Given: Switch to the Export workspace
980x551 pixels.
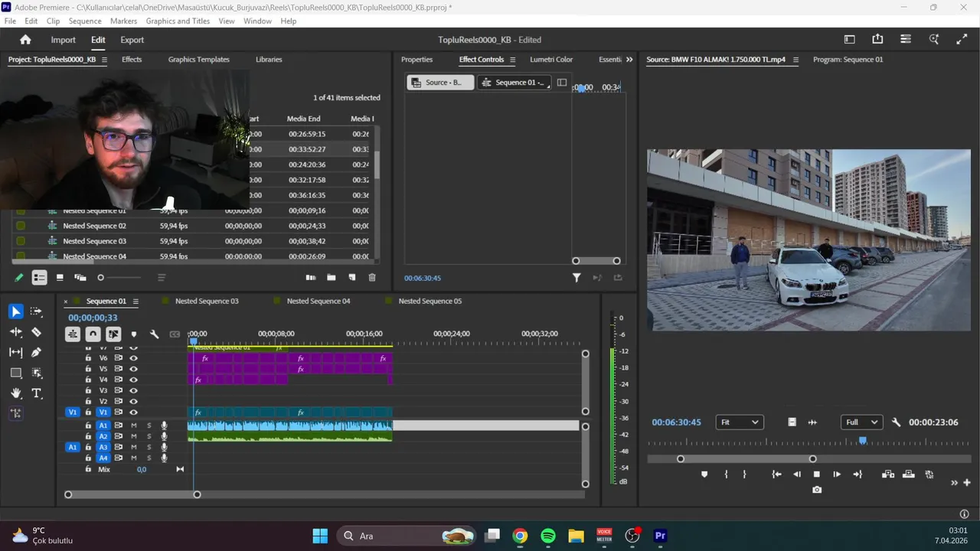Looking at the screenshot, I should [132, 40].
